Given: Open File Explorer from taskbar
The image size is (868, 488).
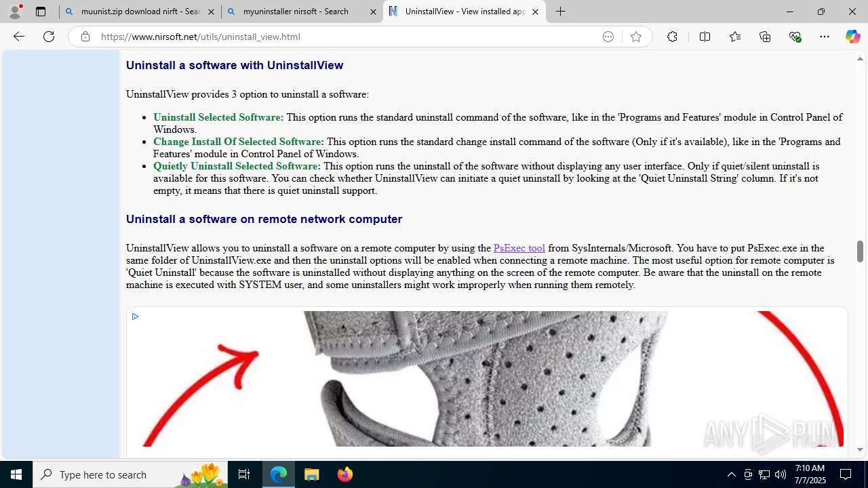Looking at the screenshot, I should (311, 474).
